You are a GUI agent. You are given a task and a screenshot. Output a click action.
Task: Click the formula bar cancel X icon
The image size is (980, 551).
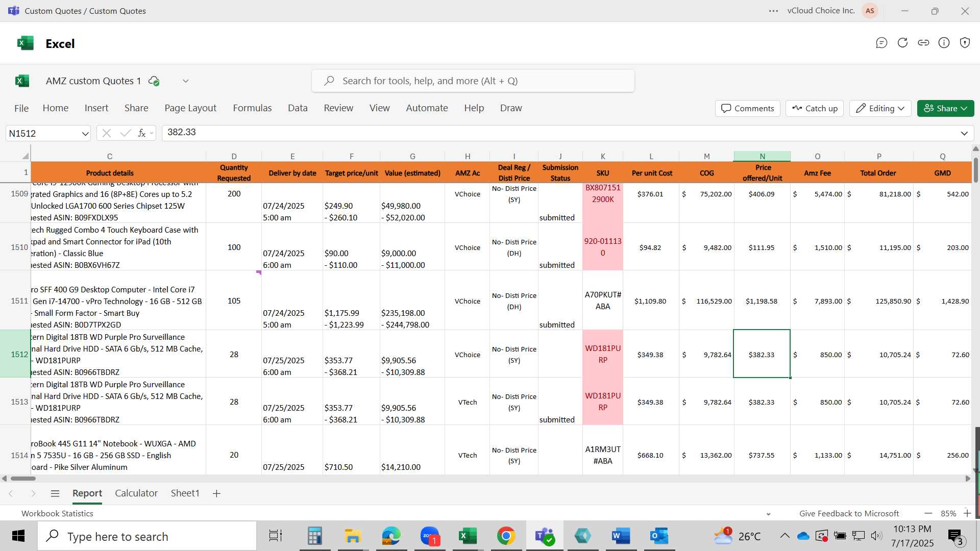tap(106, 133)
